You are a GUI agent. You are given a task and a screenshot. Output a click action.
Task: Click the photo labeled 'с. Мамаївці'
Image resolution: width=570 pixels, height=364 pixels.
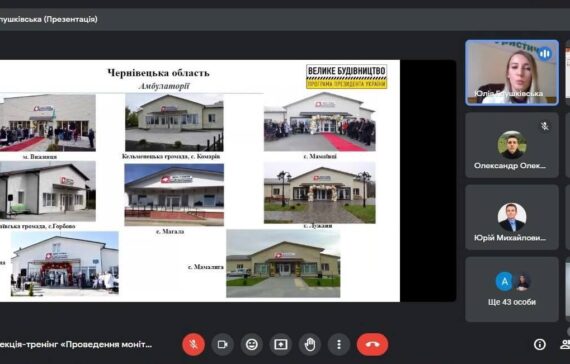(320, 122)
